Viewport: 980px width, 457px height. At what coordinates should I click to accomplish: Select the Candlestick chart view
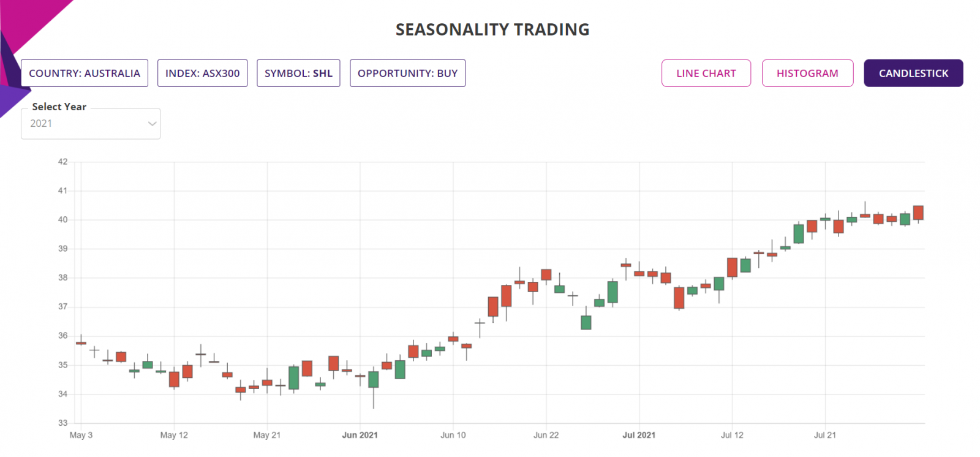(913, 74)
